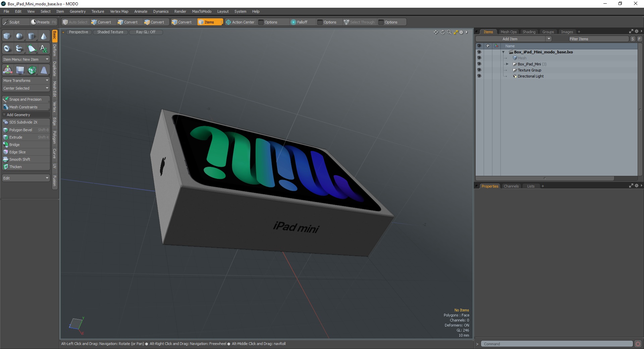Select the Torus primitive tool
Viewport: 644px width, 349px height.
click(7, 48)
